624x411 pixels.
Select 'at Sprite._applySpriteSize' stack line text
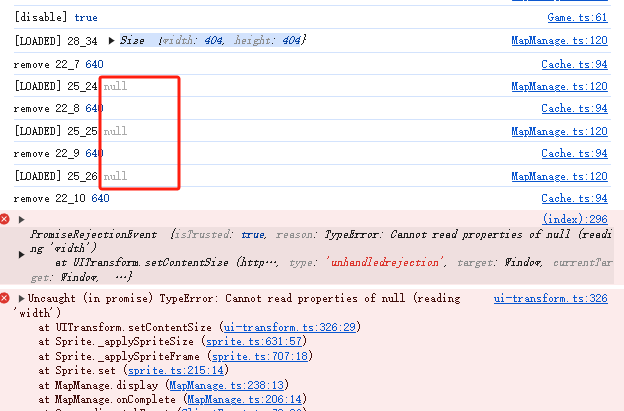[116, 342]
